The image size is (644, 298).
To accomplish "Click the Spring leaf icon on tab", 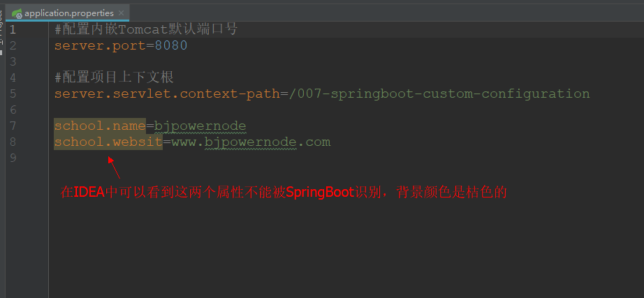I will tap(17, 13).
